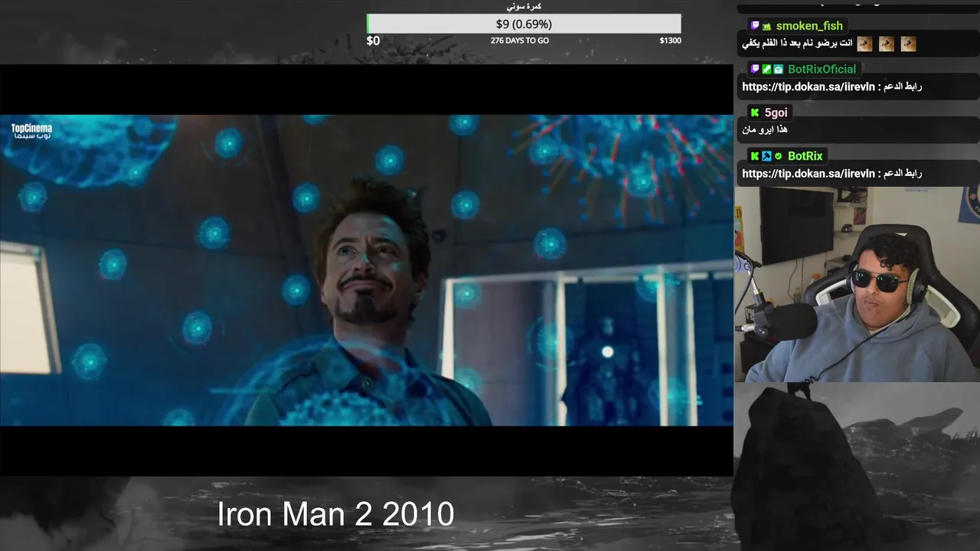Open tip.dokan.sa link in BotRixOficial message
The image size is (980, 551).
coord(808,86)
